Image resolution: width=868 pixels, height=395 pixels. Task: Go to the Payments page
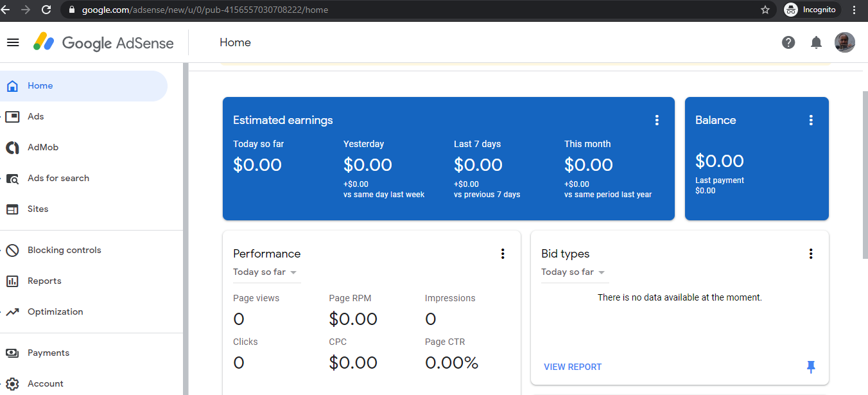point(48,353)
